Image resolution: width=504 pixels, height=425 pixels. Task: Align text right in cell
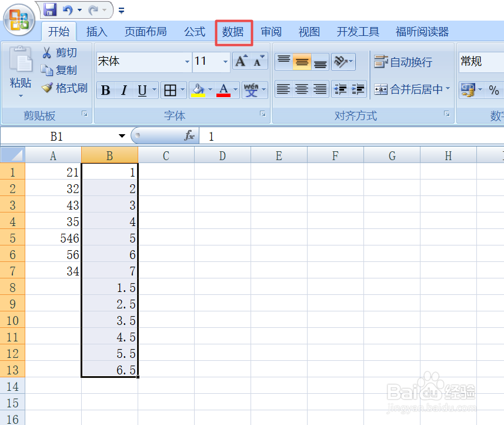[x=320, y=89]
